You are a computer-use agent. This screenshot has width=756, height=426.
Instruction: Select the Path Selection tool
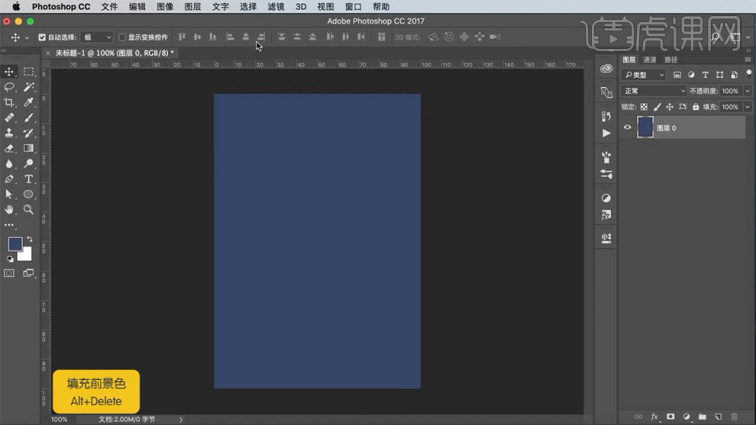point(9,194)
